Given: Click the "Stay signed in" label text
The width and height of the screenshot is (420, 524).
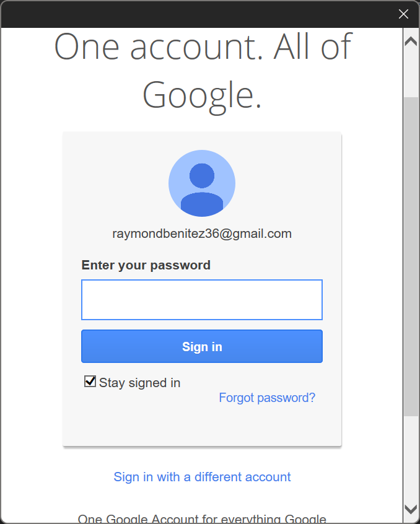Looking at the screenshot, I should click(139, 383).
